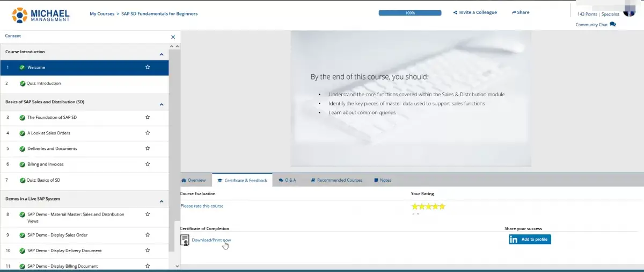Invite a Colleague via share icon link
644x272 pixels.
point(475,12)
